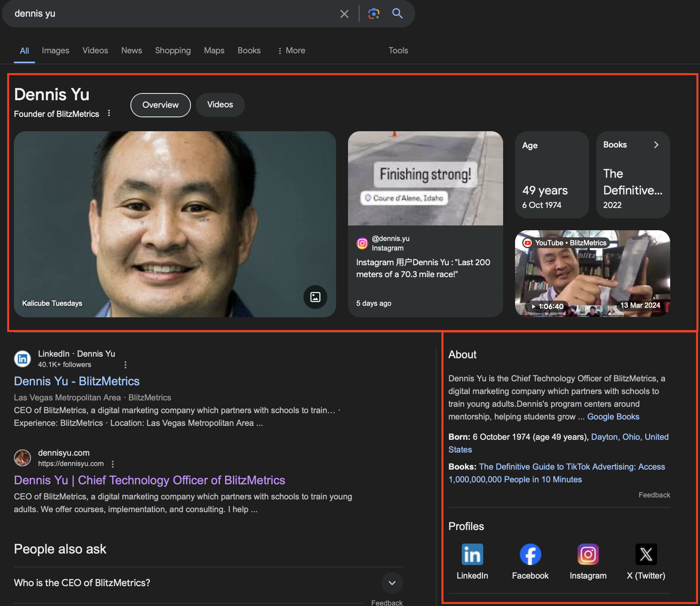
Task: Select the Overview chip in knowledge panel
Action: point(160,105)
